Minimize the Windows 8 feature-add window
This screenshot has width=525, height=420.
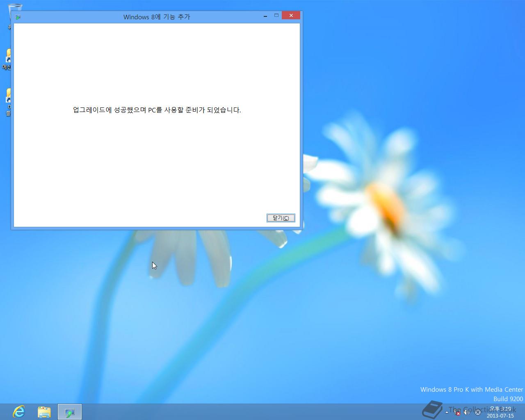pyautogui.click(x=265, y=16)
